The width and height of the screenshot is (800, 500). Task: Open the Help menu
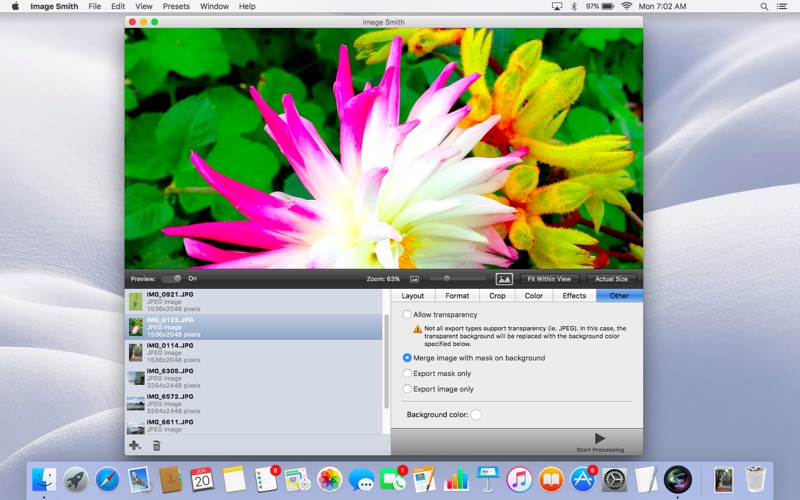(x=247, y=7)
